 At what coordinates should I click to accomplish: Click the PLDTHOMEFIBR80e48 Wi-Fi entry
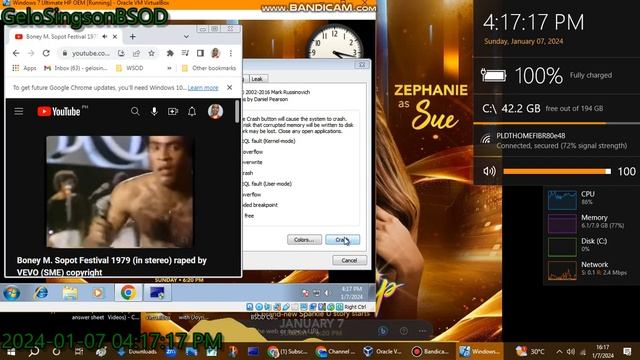557,140
